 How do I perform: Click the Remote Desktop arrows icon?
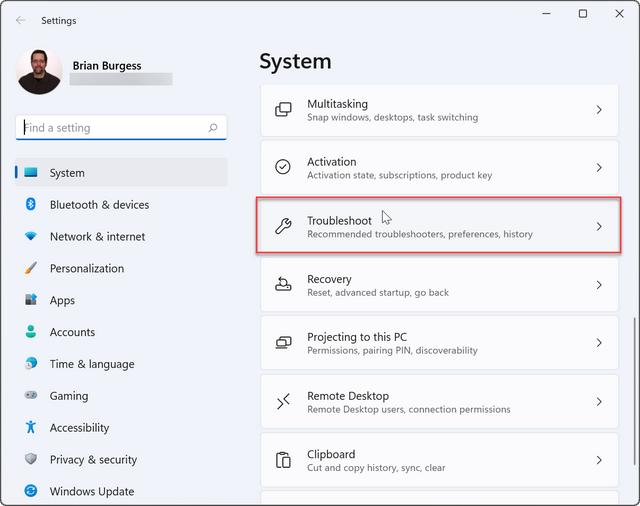283,401
